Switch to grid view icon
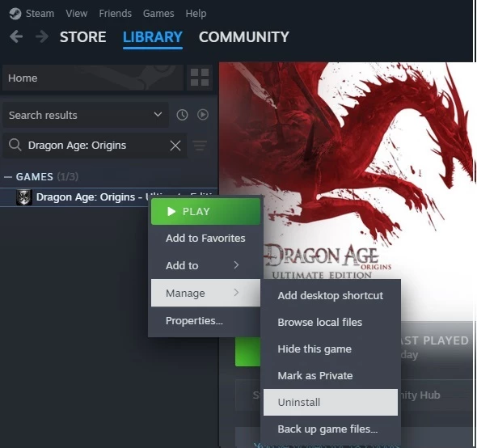This screenshot has width=477, height=448. (200, 78)
